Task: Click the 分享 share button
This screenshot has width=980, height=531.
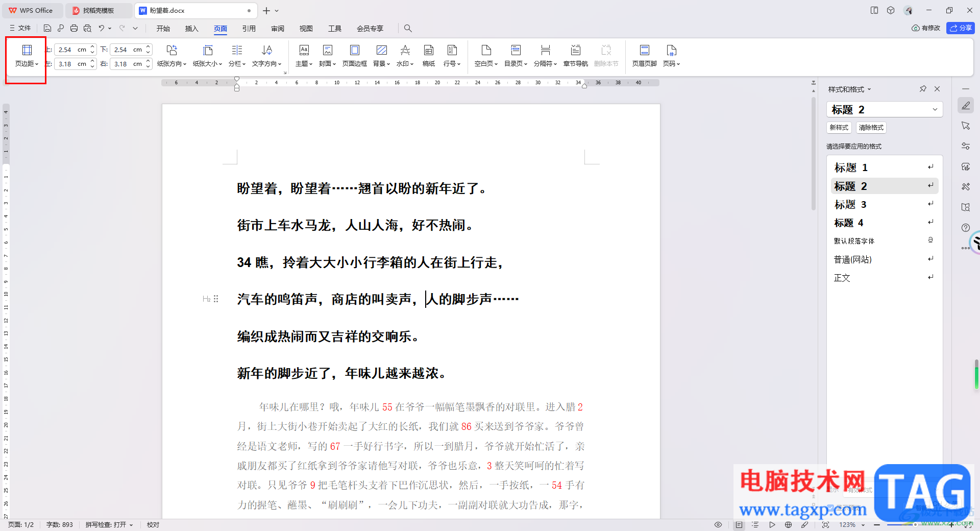Action: tap(960, 28)
